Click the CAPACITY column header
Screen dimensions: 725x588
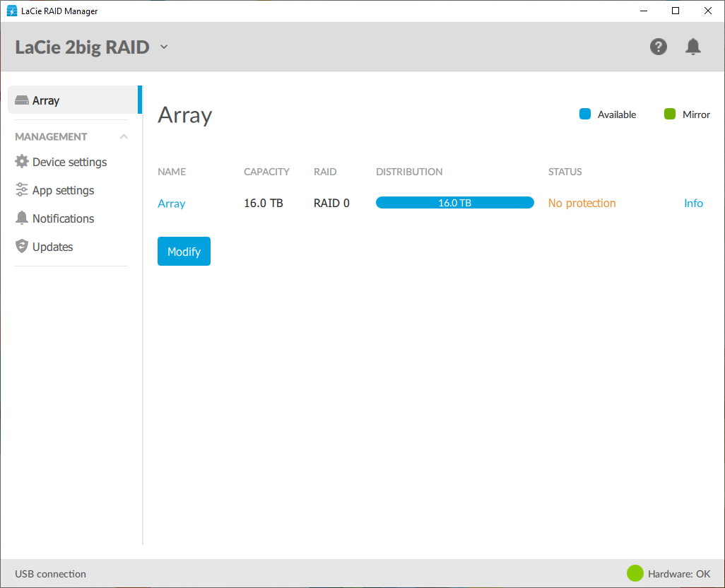click(266, 172)
